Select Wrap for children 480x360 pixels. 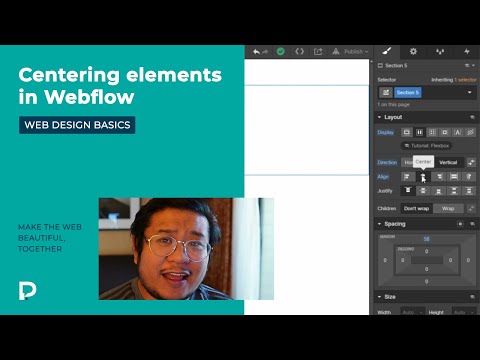[448, 208]
